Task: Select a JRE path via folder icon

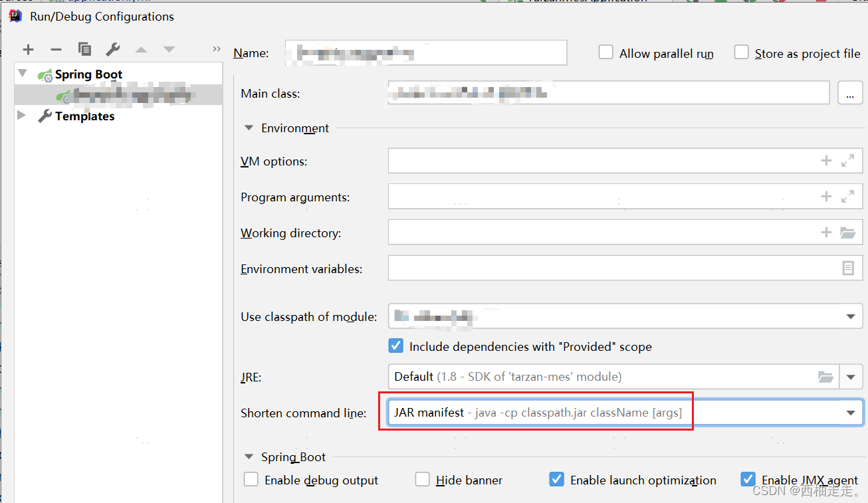Action: pos(825,377)
